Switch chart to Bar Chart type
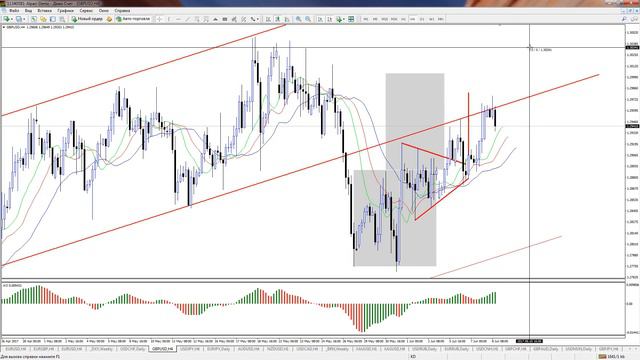The height and width of the screenshot is (360, 640). [268, 19]
